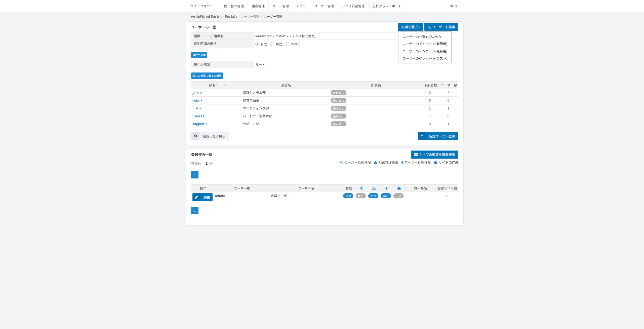The image size is (644, 329).
Task: Expand the psales department arrow
Action: tap(204, 116)
